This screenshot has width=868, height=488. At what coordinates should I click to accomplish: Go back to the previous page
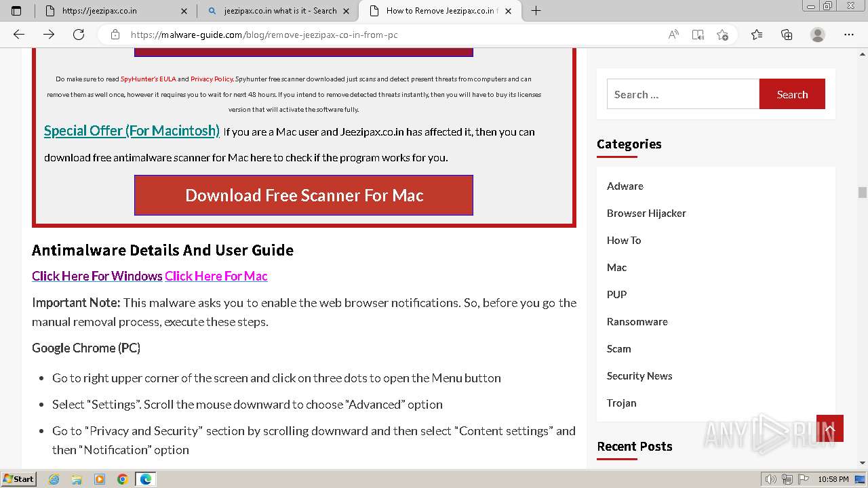click(x=19, y=35)
